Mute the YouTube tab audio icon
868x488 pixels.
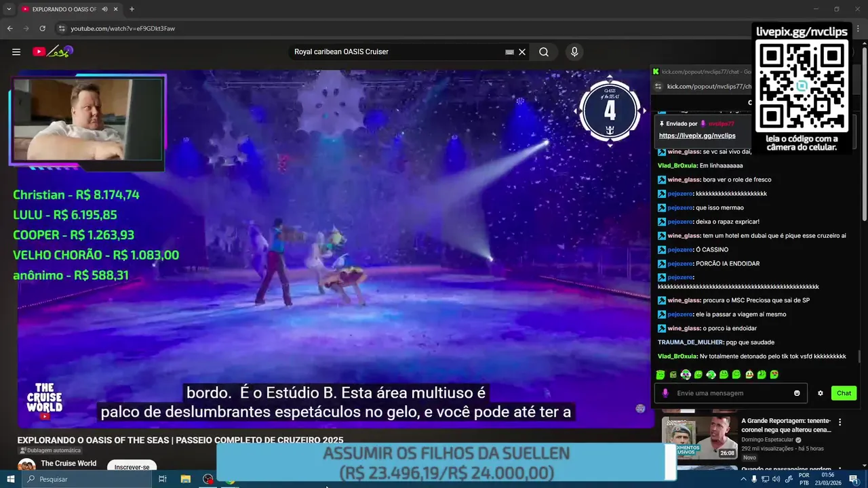pyautogui.click(x=104, y=9)
